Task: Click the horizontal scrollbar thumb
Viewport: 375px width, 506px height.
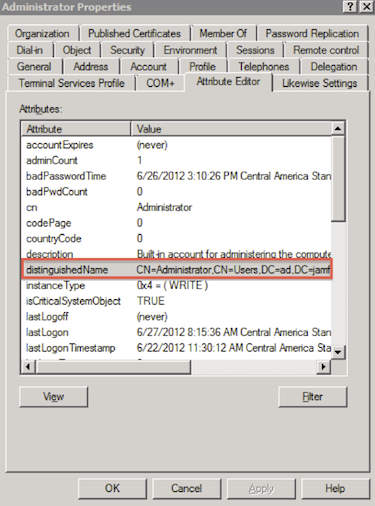Action: 113,367
